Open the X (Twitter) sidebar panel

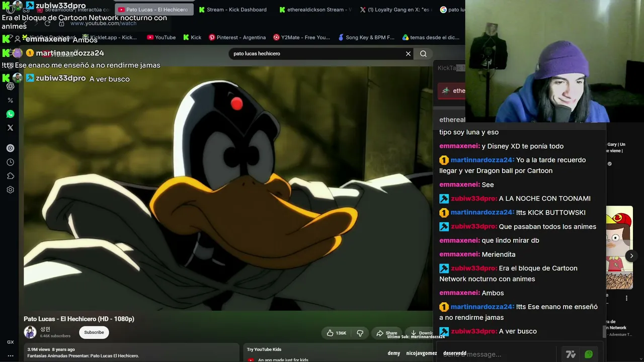[10, 128]
